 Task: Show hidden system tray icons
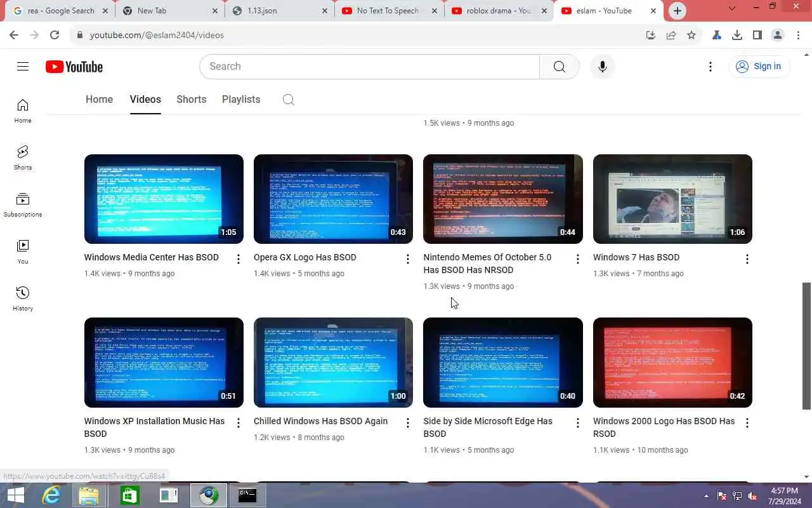point(706,496)
